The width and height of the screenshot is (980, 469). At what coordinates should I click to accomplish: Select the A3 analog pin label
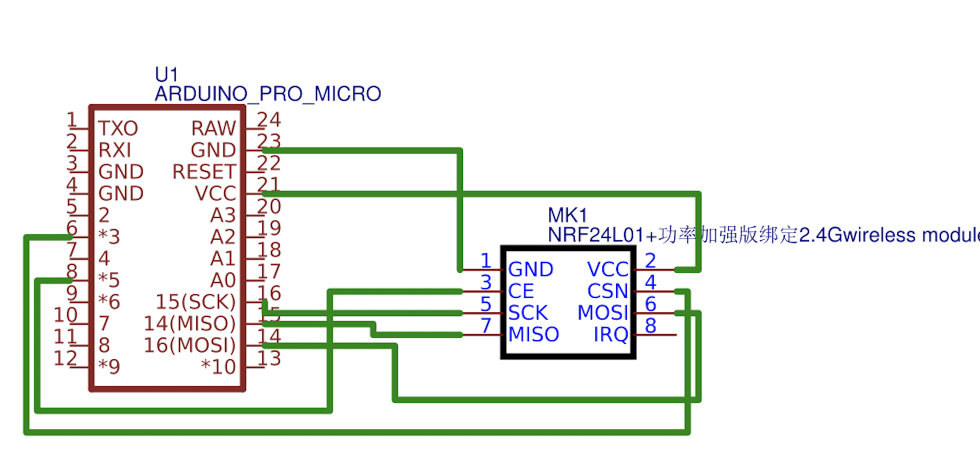pos(223,215)
